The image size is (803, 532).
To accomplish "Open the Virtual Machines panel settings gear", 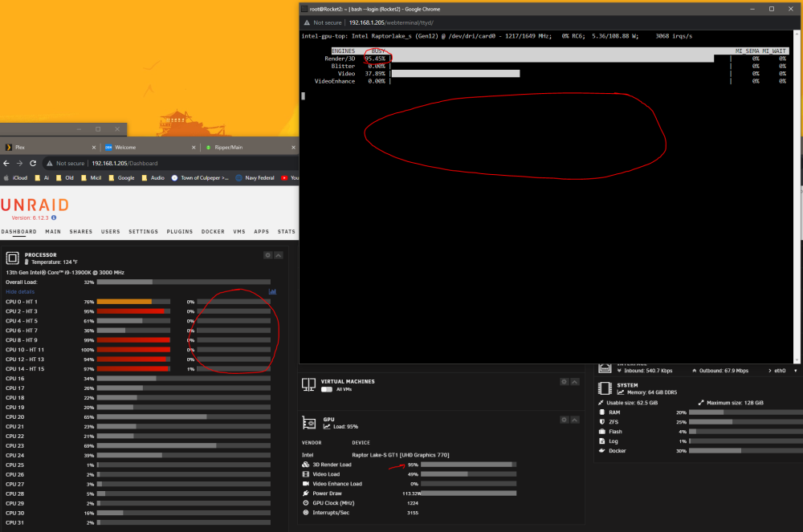I will tap(564, 382).
